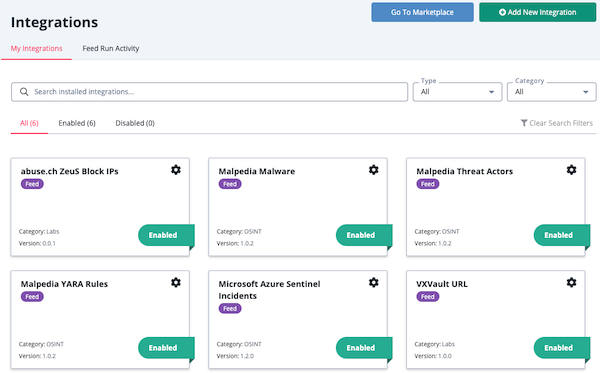Toggle Enabled status of Malpedia YARA Rules
This screenshot has height=373, width=600.
coord(166,348)
